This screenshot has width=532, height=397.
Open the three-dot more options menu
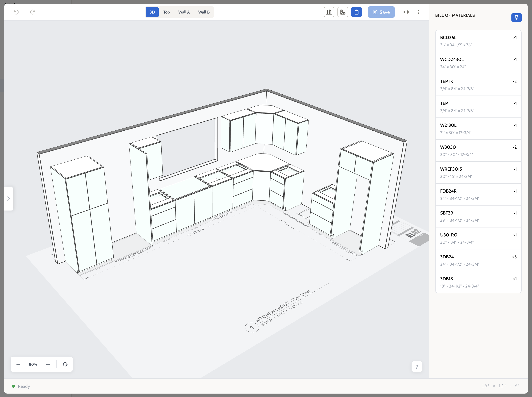click(418, 12)
